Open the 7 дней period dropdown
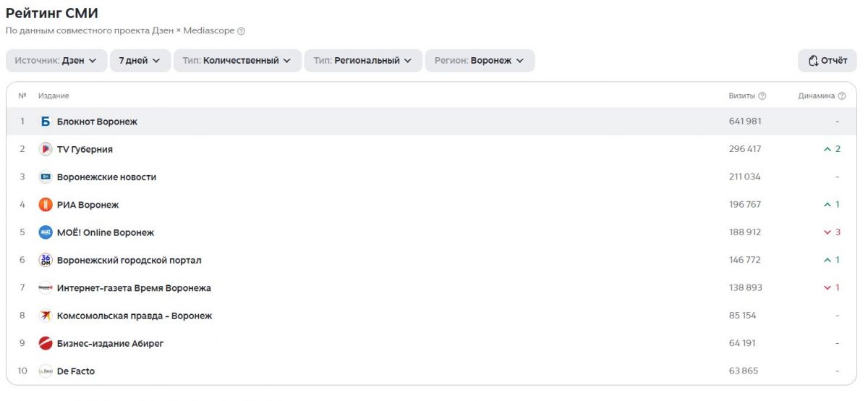This screenshot has width=868, height=401. [140, 61]
